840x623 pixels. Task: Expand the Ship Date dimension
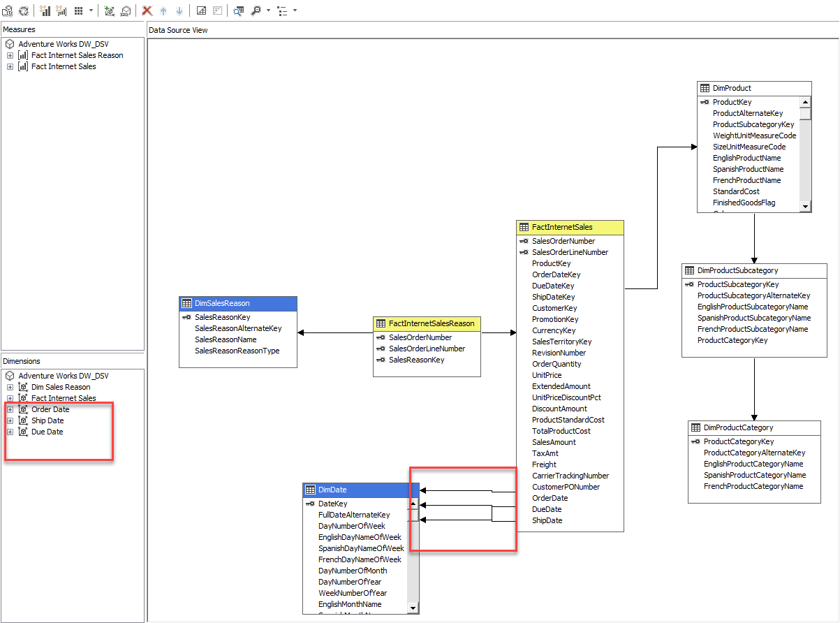[10, 420]
